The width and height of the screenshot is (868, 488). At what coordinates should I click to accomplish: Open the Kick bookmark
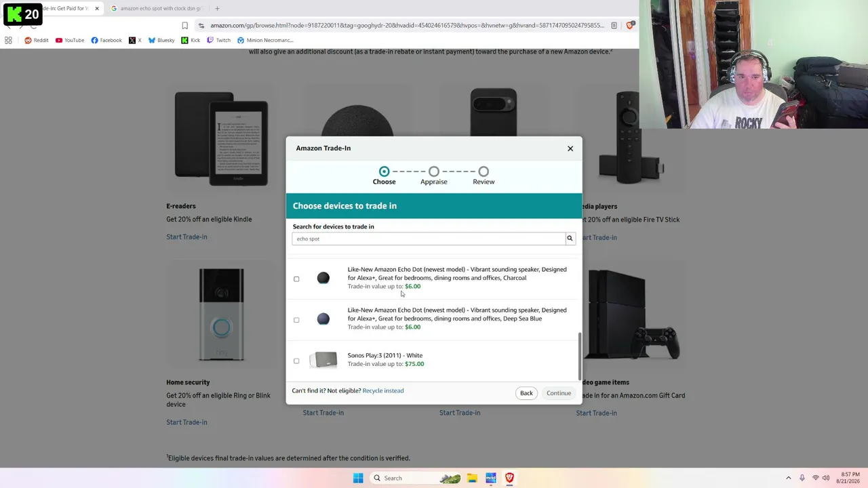[191, 41]
